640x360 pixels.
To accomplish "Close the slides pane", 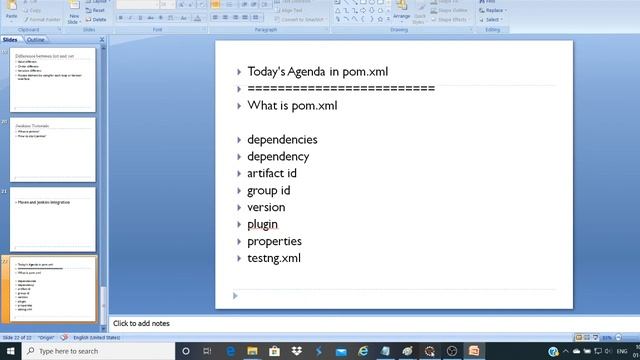I will coord(102,40).
